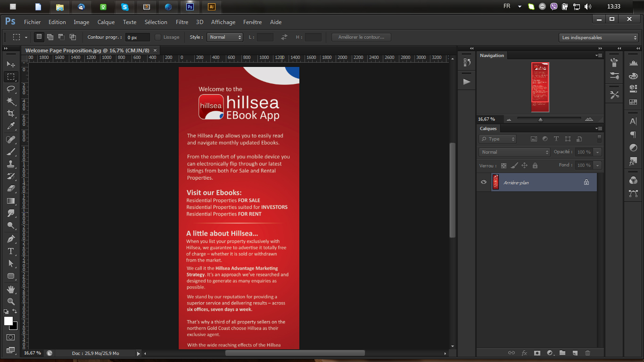Image resolution: width=644 pixels, height=362 pixels.
Task: Choose Subtract from selection mode
Action: [61, 37]
